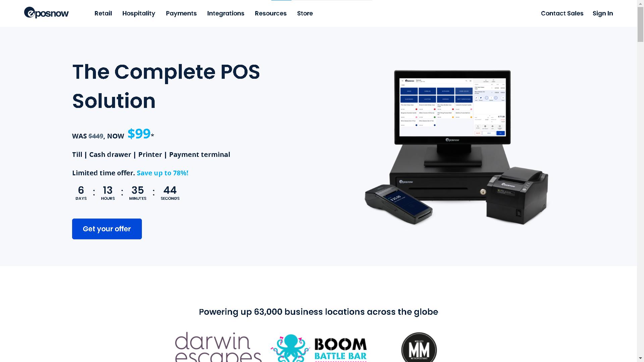644x362 pixels.
Task: Click the Contact Sales link
Action: pyautogui.click(x=562, y=13)
